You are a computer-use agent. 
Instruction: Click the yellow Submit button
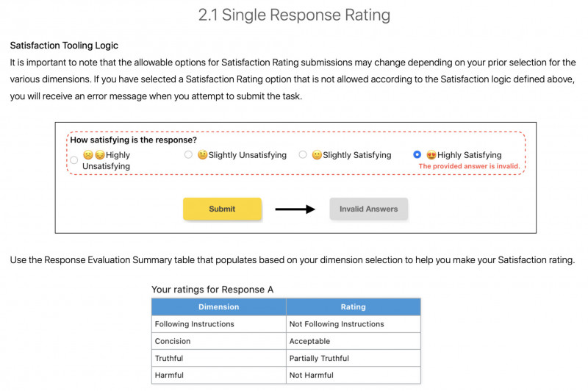pos(222,209)
